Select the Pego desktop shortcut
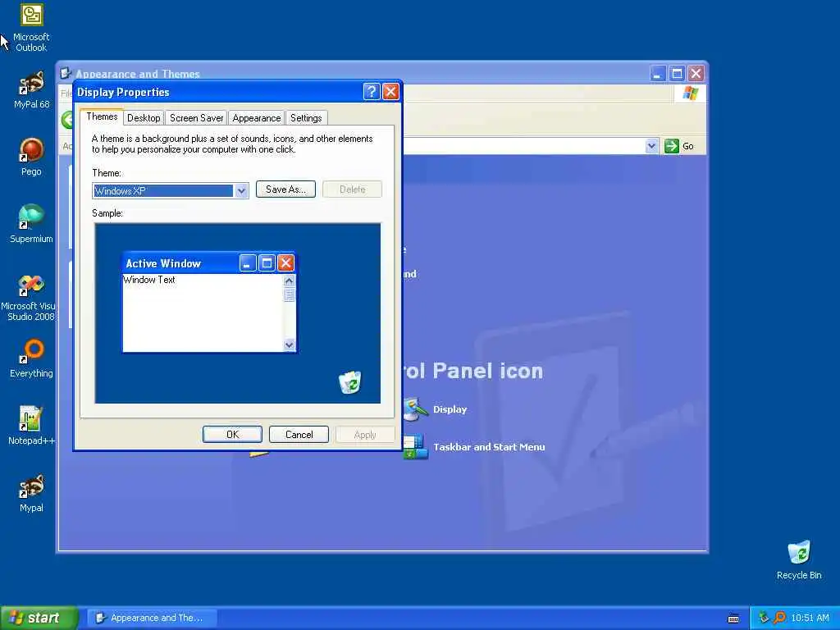Screen dimensions: 840x630 31,157
